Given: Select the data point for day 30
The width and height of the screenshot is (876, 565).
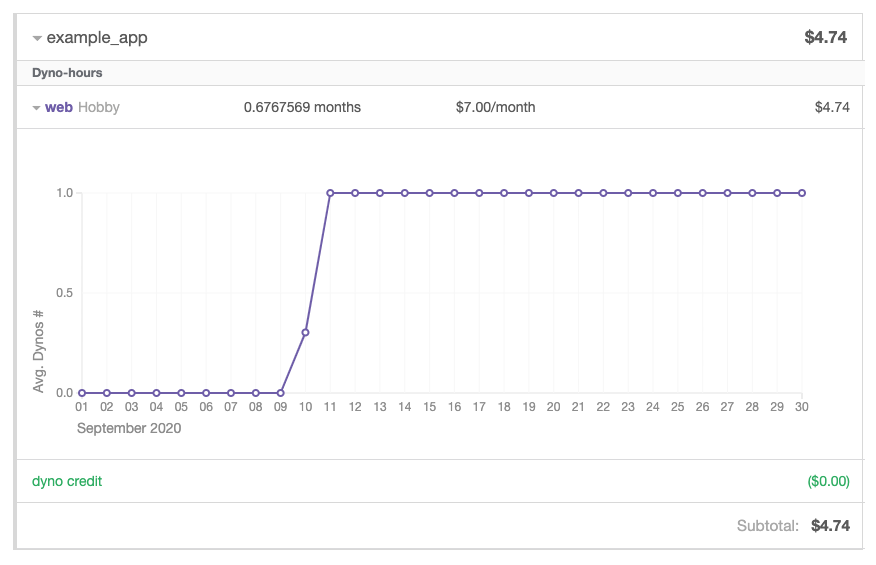Looking at the screenshot, I should (x=801, y=193).
